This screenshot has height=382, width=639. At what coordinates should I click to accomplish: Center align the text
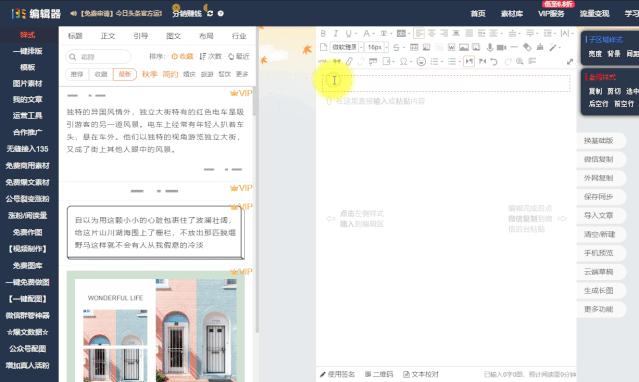tap(432, 33)
